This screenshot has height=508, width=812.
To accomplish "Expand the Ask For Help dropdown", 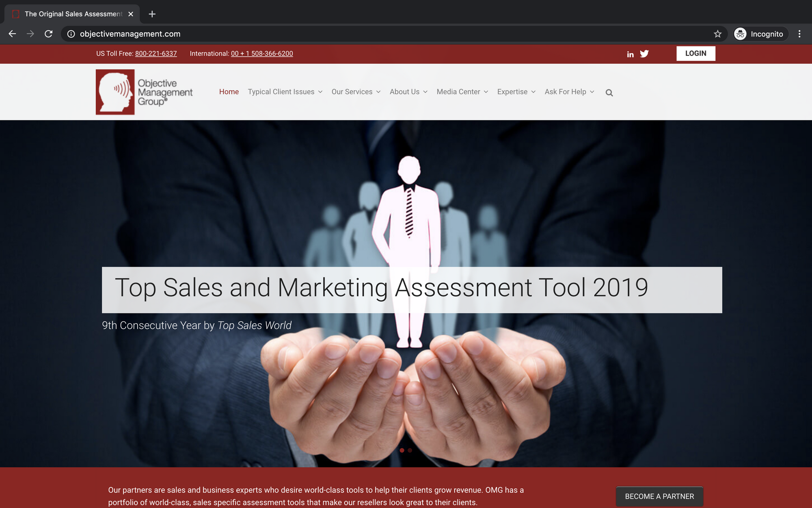I will pyautogui.click(x=569, y=92).
